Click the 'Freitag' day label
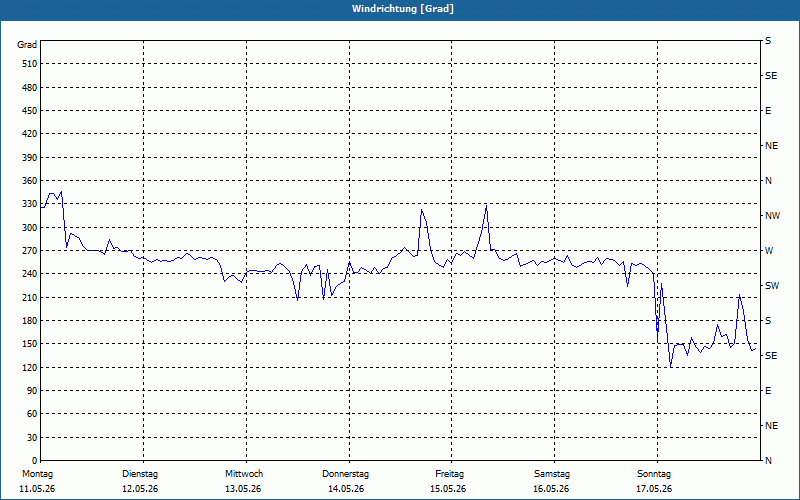This screenshot has height=500, width=800. [449, 474]
